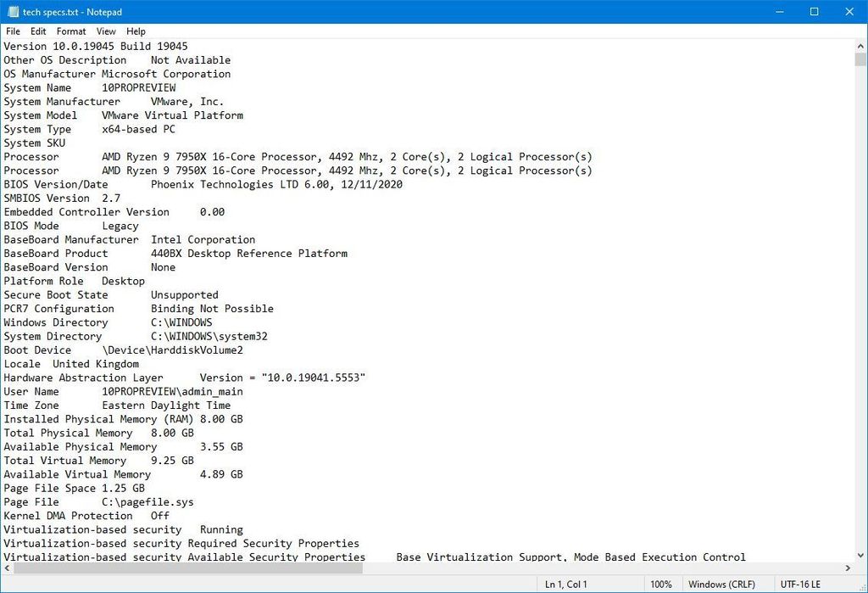Click the Windows (CRLF) line-ending indicator
The width and height of the screenshot is (868, 593).
[x=726, y=585]
